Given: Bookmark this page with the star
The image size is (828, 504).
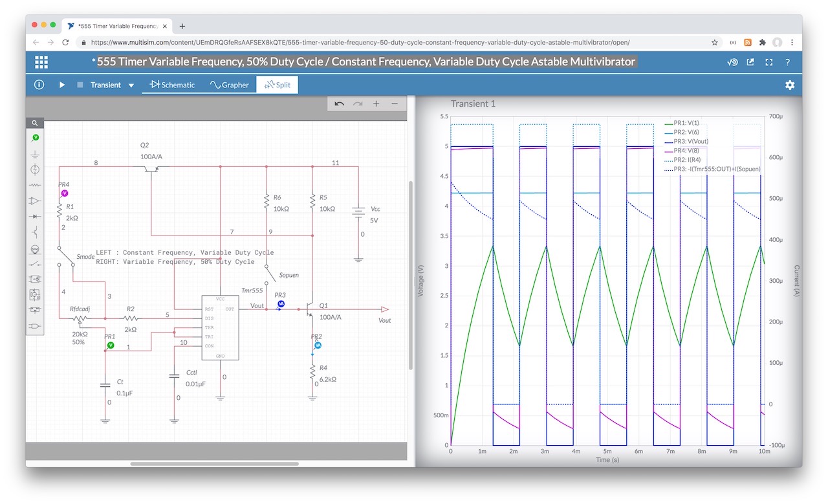Looking at the screenshot, I should (715, 42).
